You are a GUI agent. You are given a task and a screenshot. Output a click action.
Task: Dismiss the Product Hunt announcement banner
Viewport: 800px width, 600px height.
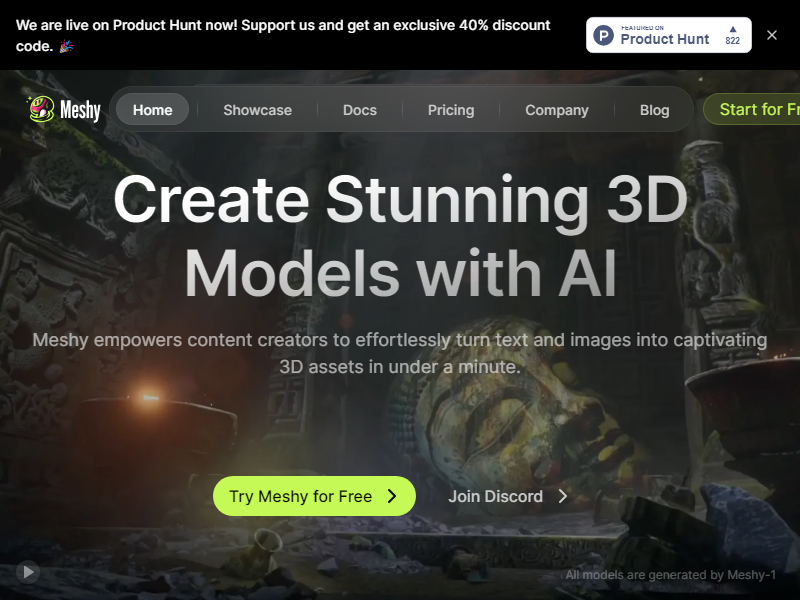pyautogui.click(x=771, y=35)
